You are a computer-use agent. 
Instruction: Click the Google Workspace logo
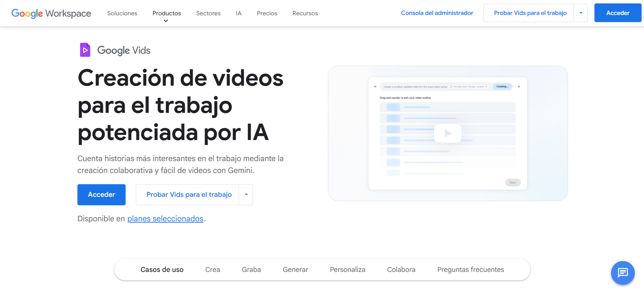click(51, 13)
